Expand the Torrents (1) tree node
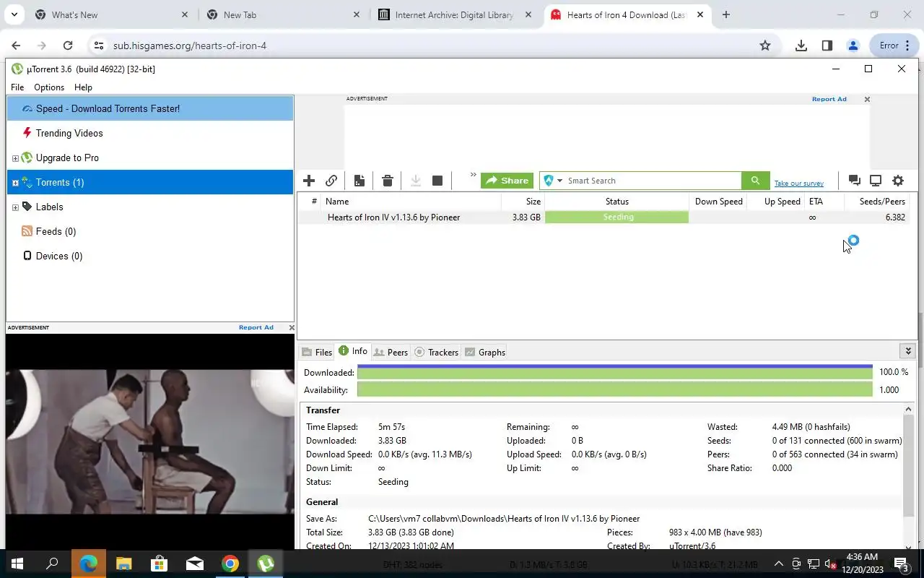Viewport: 924px width, 578px height. click(15, 183)
